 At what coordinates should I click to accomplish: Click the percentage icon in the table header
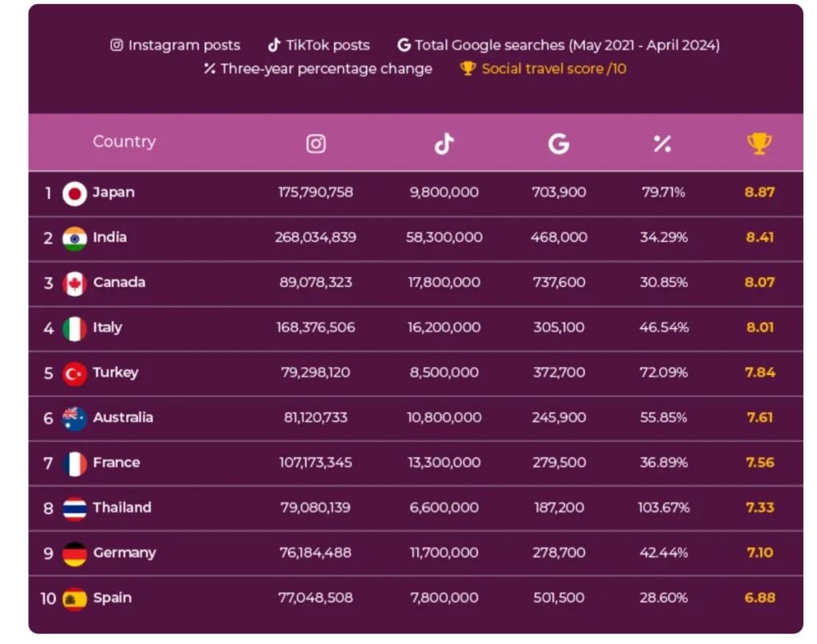pos(662,144)
